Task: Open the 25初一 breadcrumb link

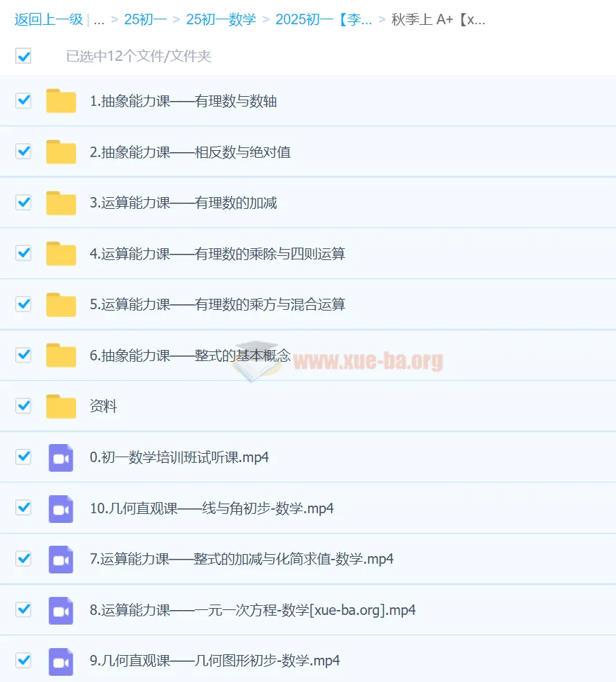Action: pos(144,21)
